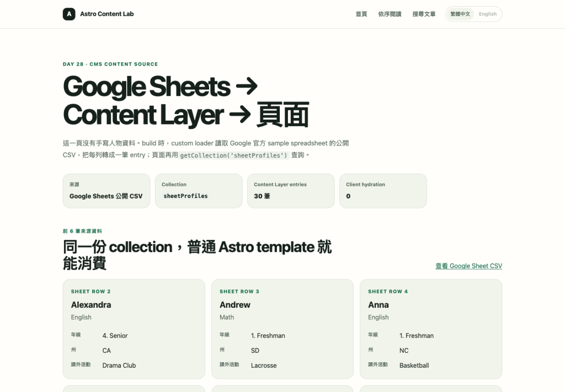565x392 pixels.
Task: Switch language to 繁體中文
Action: point(460,14)
